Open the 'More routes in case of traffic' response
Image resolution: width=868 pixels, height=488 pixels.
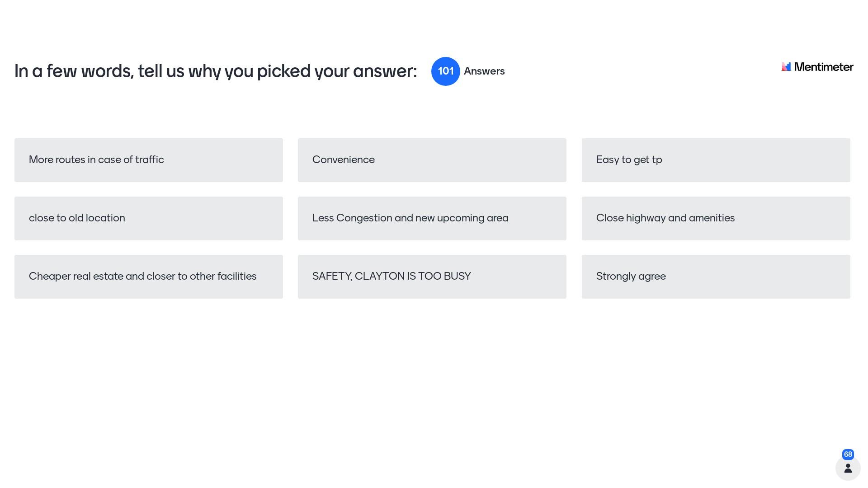[148, 160]
